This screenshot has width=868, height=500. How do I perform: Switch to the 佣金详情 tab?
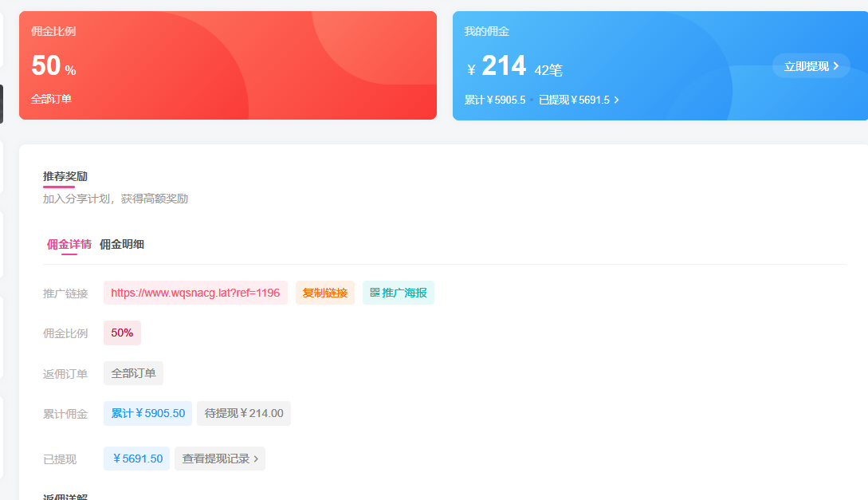[x=69, y=244]
